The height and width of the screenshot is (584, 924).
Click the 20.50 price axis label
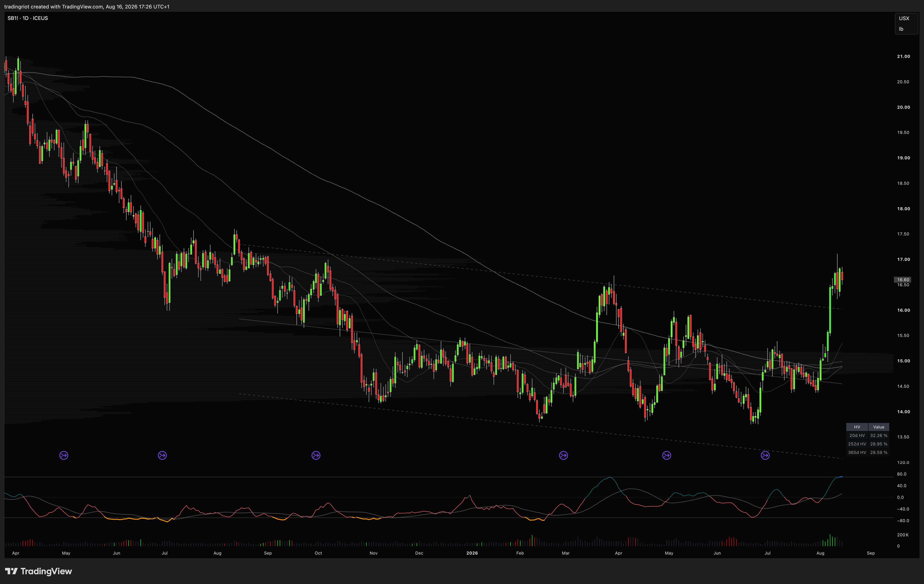click(903, 82)
